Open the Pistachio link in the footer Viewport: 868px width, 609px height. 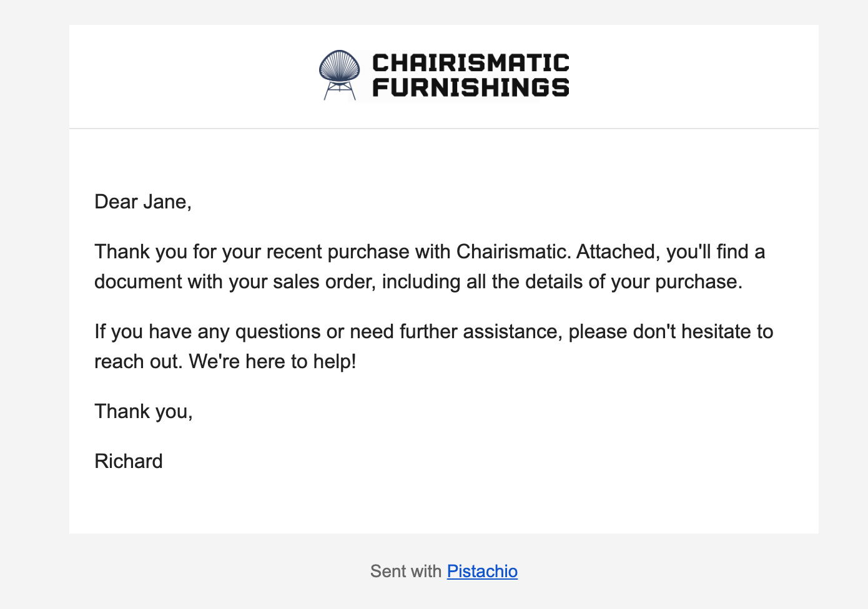482,571
